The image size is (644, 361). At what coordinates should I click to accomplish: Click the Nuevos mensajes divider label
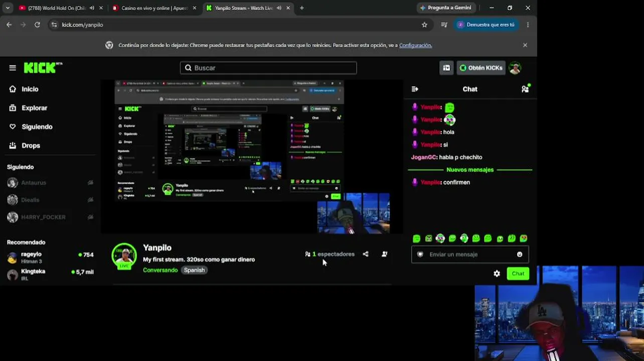click(470, 170)
